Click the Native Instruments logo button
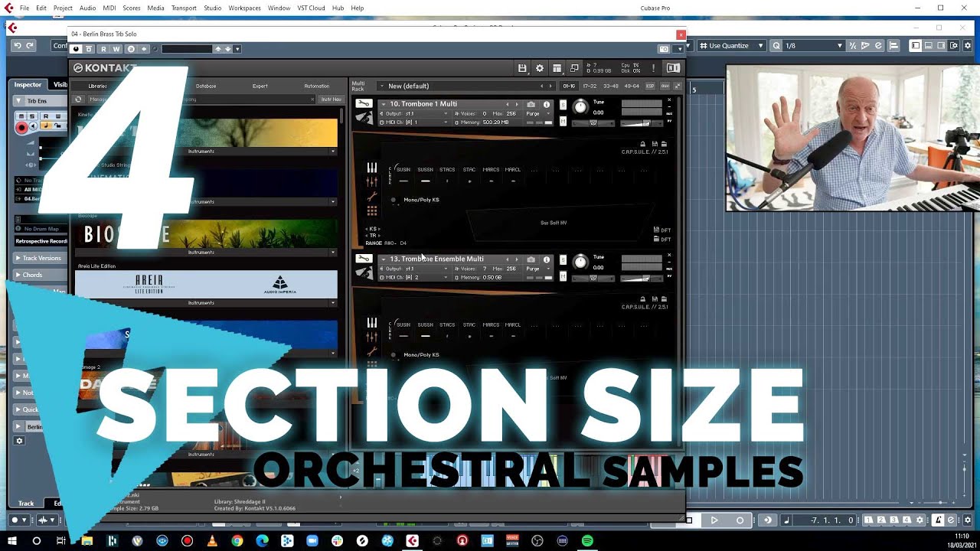980x551 pixels. (673, 68)
